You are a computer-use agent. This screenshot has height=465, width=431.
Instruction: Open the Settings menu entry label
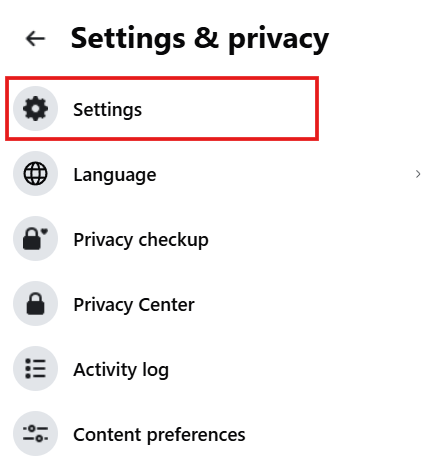(107, 110)
